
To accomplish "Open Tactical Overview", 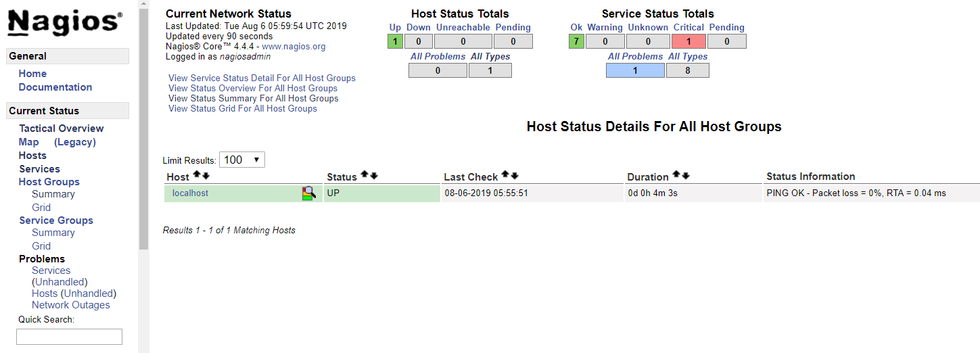I will 62,128.
